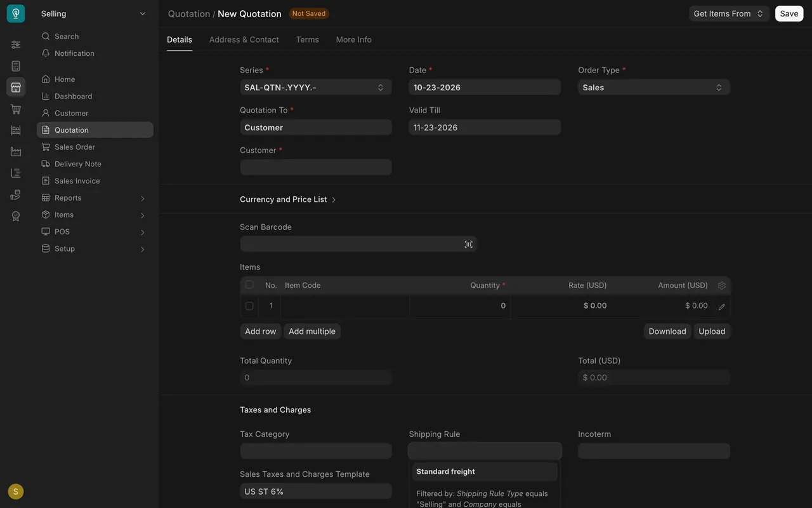Viewport: 812px width, 508px height.
Task: Click the Add multiple button
Action: (x=312, y=331)
